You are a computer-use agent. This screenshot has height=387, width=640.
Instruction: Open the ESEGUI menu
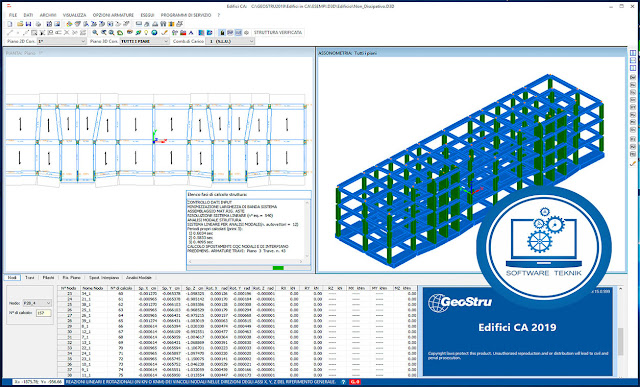(x=147, y=15)
